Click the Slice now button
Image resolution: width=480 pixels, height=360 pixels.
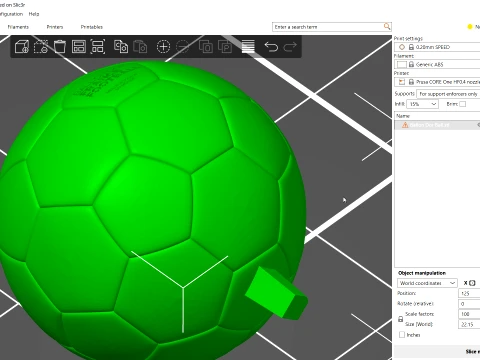(437, 352)
